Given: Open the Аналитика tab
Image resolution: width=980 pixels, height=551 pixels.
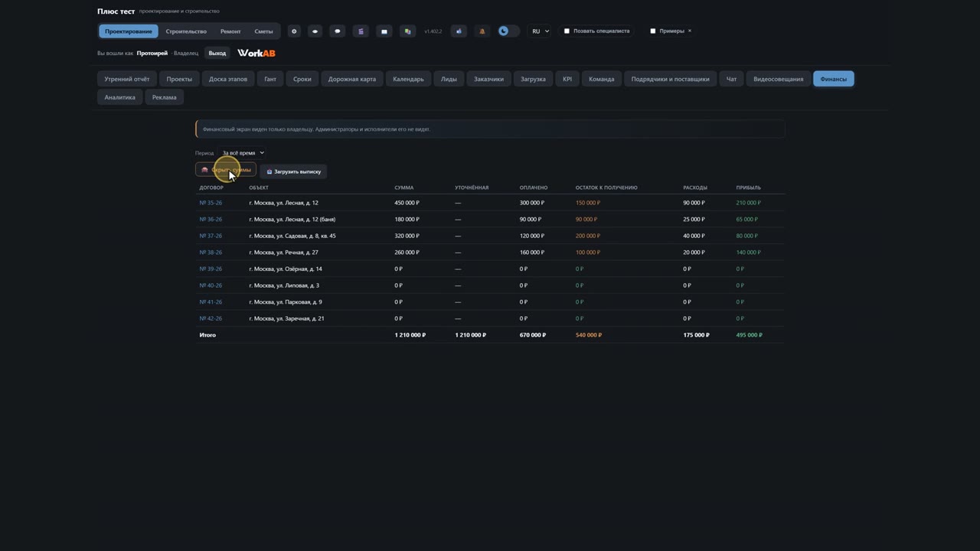Looking at the screenshot, I should click(x=120, y=97).
